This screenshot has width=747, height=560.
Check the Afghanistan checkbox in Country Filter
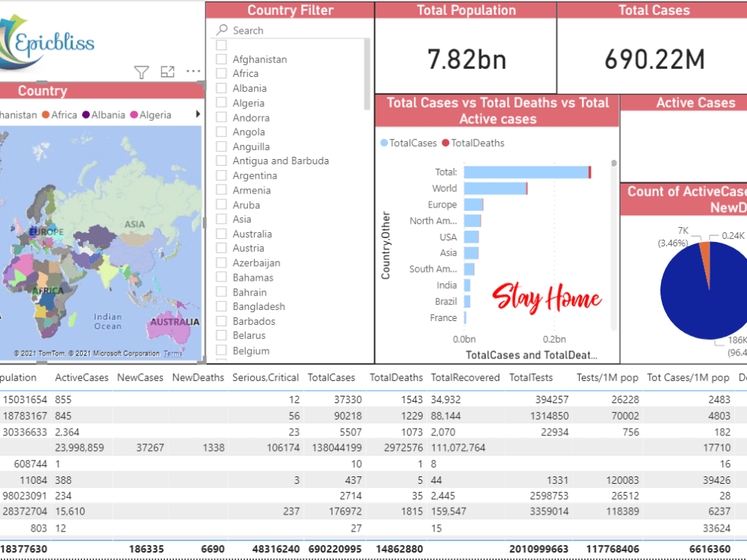click(x=220, y=58)
